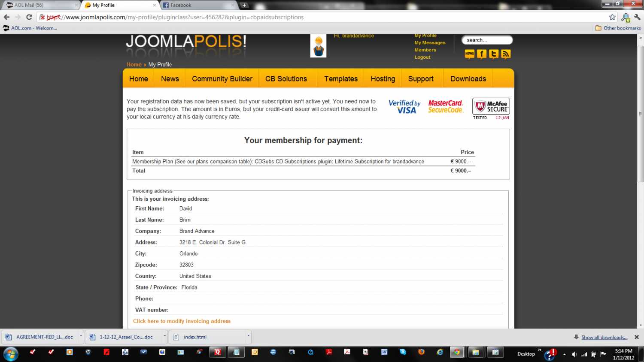The height and width of the screenshot is (362, 644).
Task: Open the Community Builder menu
Action: [222, 79]
